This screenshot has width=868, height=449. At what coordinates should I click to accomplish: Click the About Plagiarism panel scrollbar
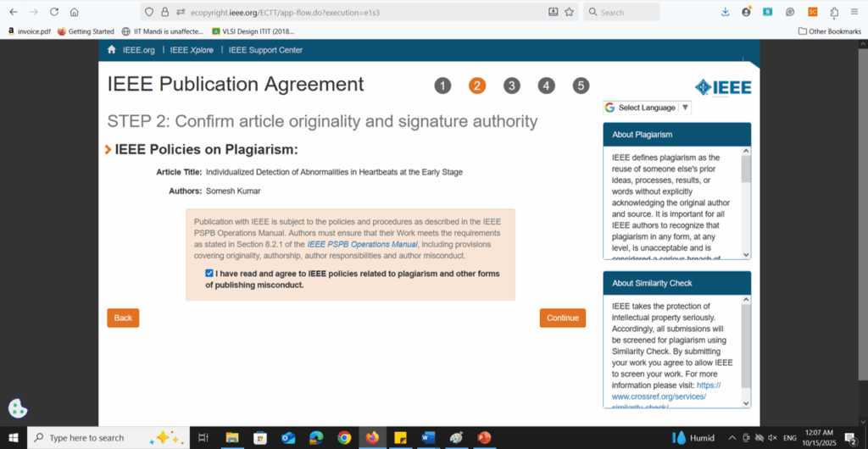click(746, 203)
